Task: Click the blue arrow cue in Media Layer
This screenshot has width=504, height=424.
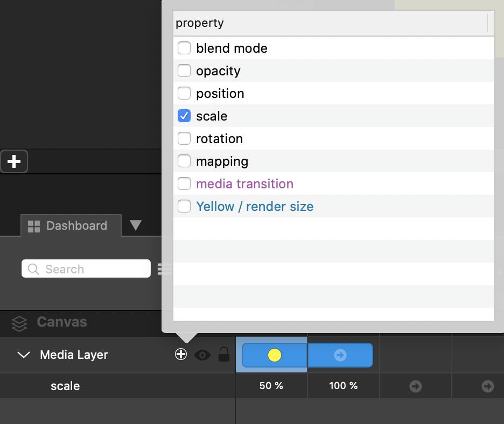Action: point(340,355)
